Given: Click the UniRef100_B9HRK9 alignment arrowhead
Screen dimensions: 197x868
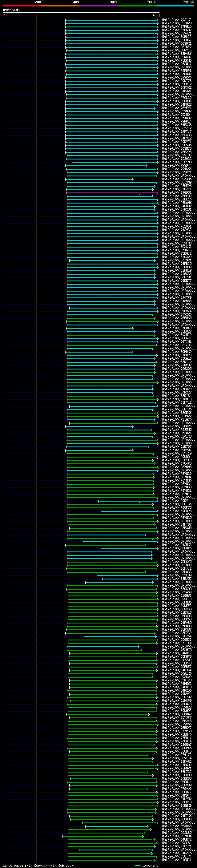Looking at the screenshot, I should click(133, 352).
